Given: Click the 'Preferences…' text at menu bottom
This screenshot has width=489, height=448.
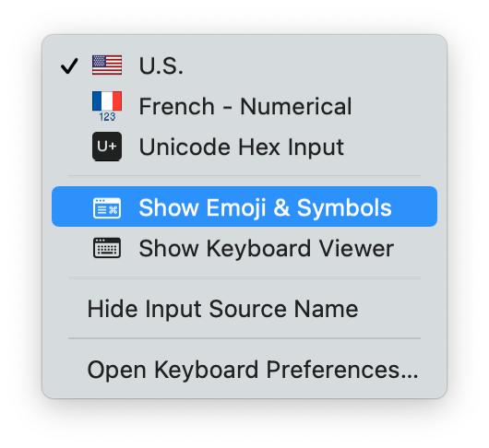Looking at the screenshot, I should pos(342,370).
